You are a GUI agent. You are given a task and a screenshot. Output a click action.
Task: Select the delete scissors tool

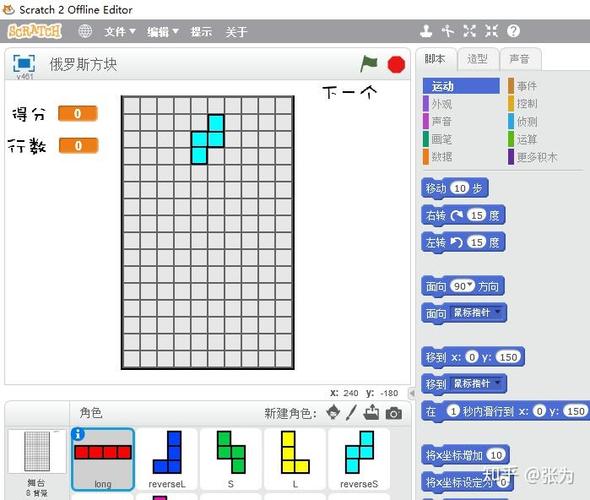[448, 31]
